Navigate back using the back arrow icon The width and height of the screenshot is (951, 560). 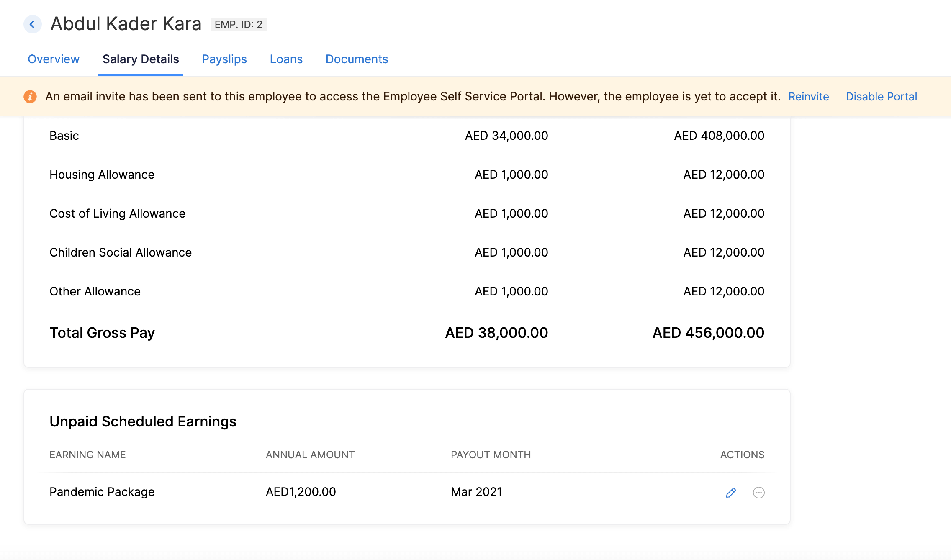pos(32,24)
